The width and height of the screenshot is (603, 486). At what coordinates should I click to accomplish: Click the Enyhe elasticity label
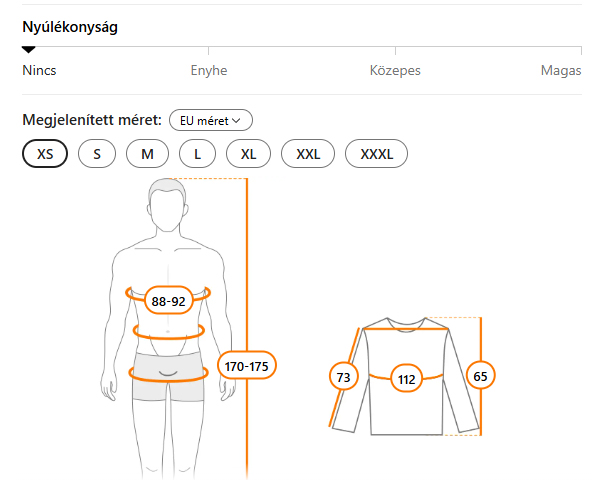tap(209, 71)
